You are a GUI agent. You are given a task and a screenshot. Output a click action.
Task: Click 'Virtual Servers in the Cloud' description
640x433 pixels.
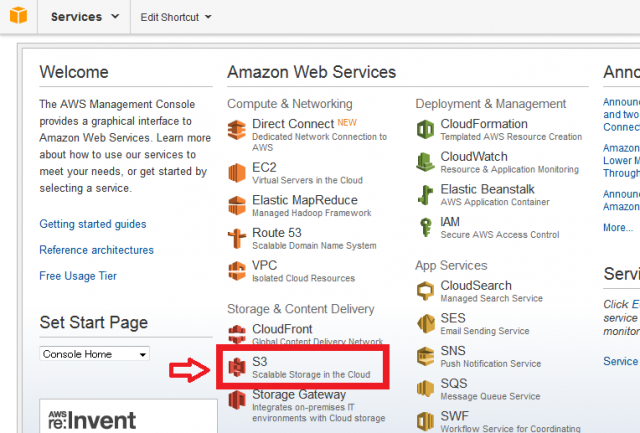click(x=307, y=180)
